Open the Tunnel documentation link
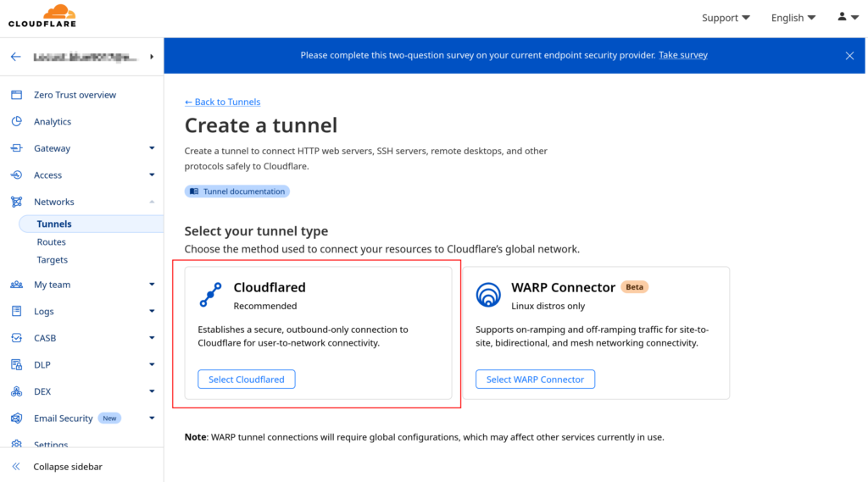This screenshot has height=482, width=868. [237, 191]
